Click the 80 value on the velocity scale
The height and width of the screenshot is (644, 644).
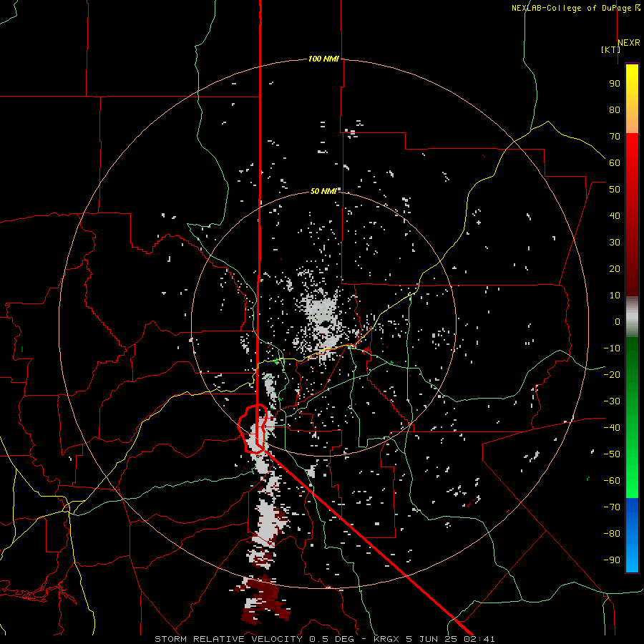tap(615, 110)
